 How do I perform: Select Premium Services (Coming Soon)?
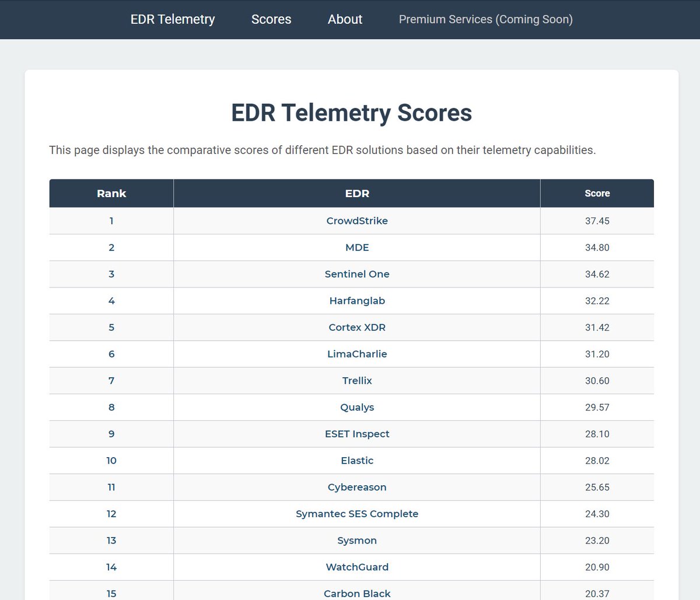click(486, 19)
